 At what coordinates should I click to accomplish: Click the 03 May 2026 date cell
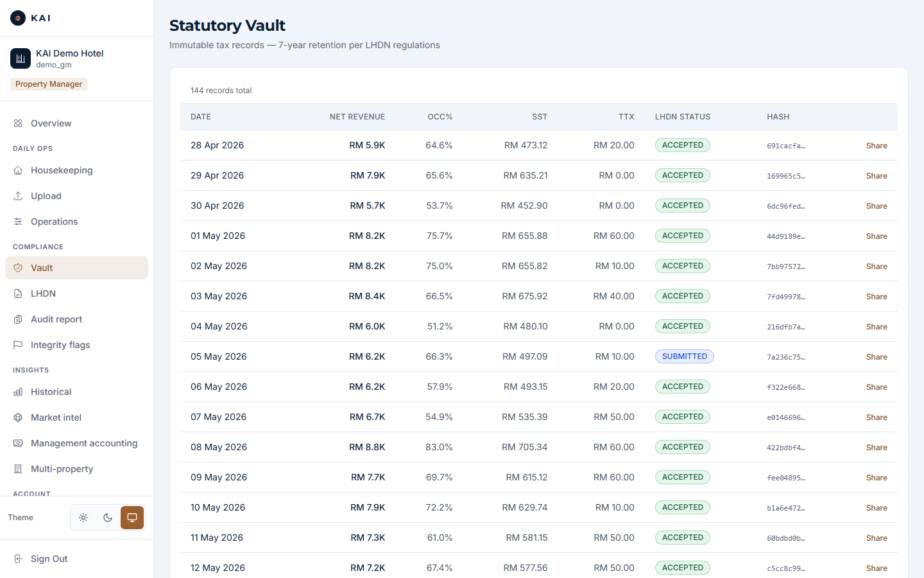point(219,296)
